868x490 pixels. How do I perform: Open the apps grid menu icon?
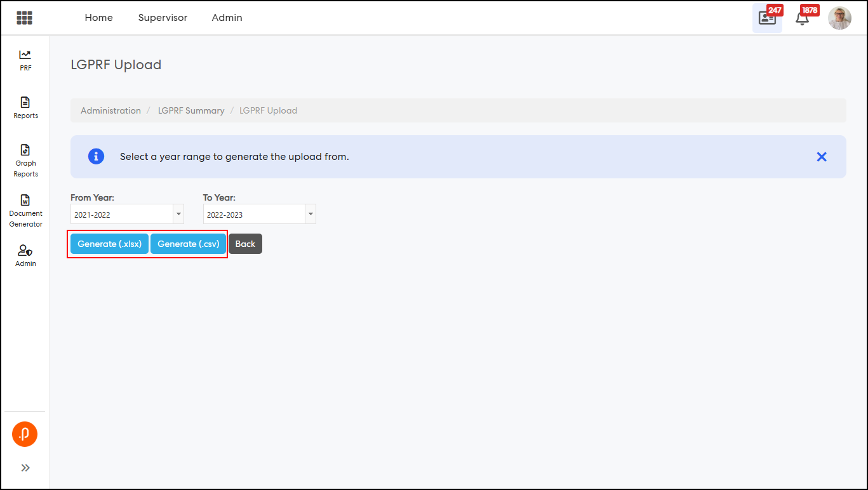pyautogui.click(x=25, y=18)
